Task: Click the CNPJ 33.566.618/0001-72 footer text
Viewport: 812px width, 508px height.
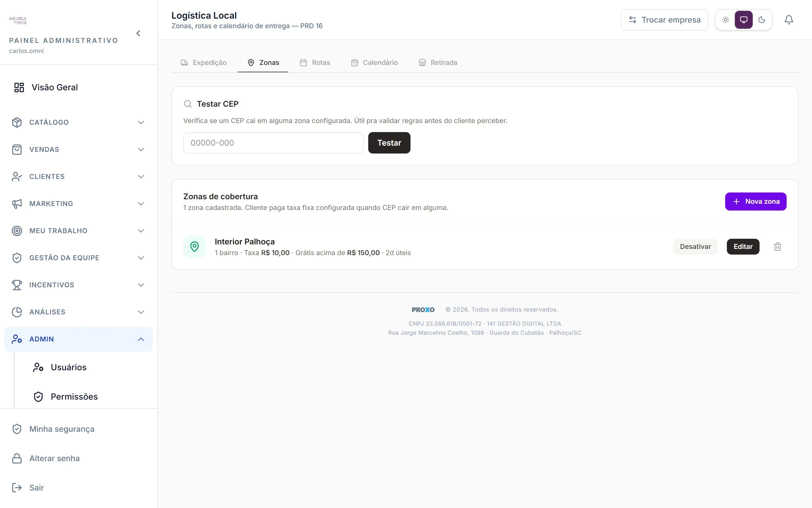Action: [x=445, y=323]
